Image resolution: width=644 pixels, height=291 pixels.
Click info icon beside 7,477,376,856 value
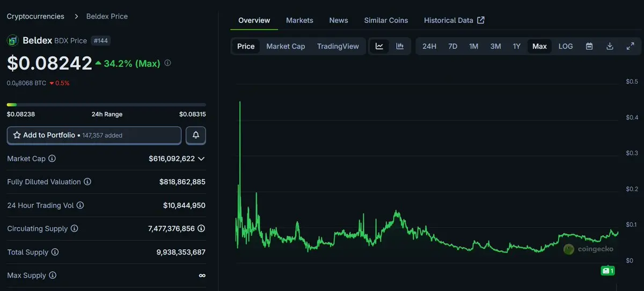[201, 228]
